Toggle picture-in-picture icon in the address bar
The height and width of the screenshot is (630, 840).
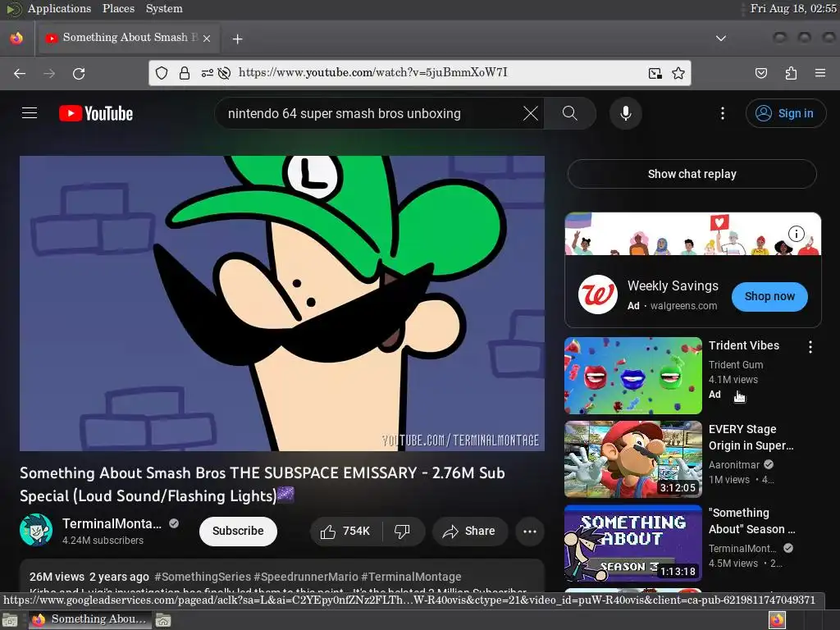tap(655, 73)
